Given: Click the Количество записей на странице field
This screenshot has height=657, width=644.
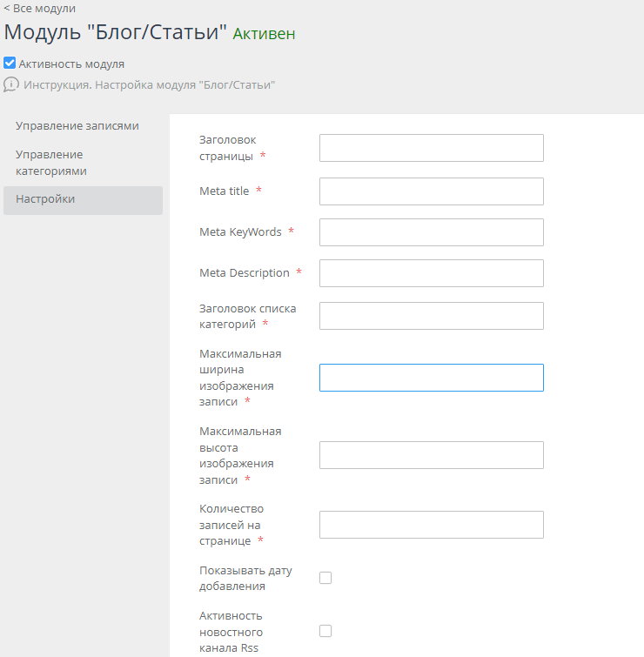Looking at the screenshot, I should point(431,525).
